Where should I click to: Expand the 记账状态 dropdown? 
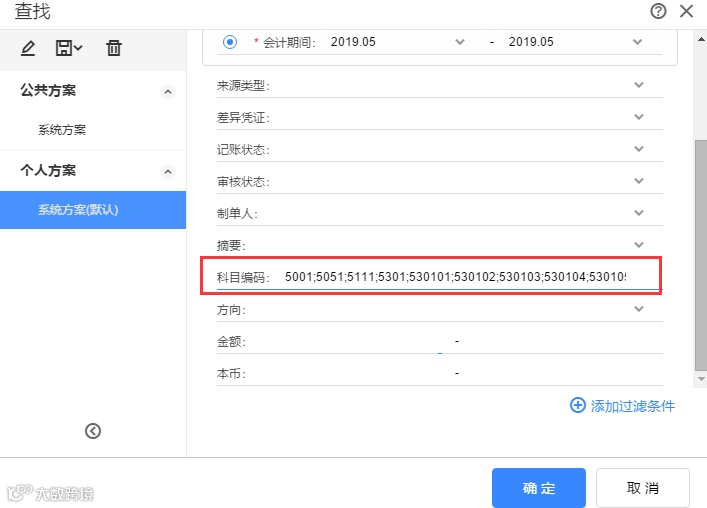coord(639,149)
